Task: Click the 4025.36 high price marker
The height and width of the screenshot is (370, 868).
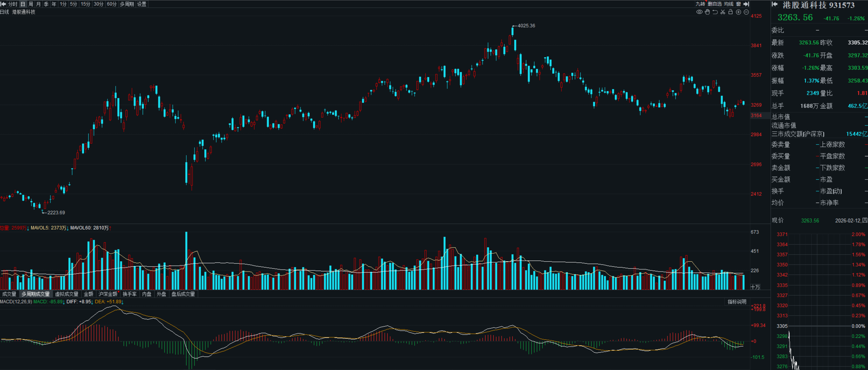Action: [526, 26]
